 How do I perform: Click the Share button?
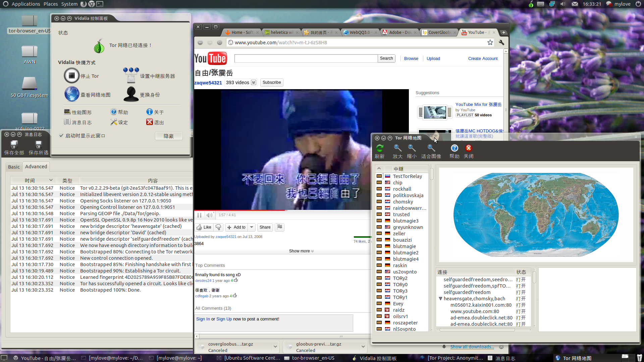coord(265,227)
